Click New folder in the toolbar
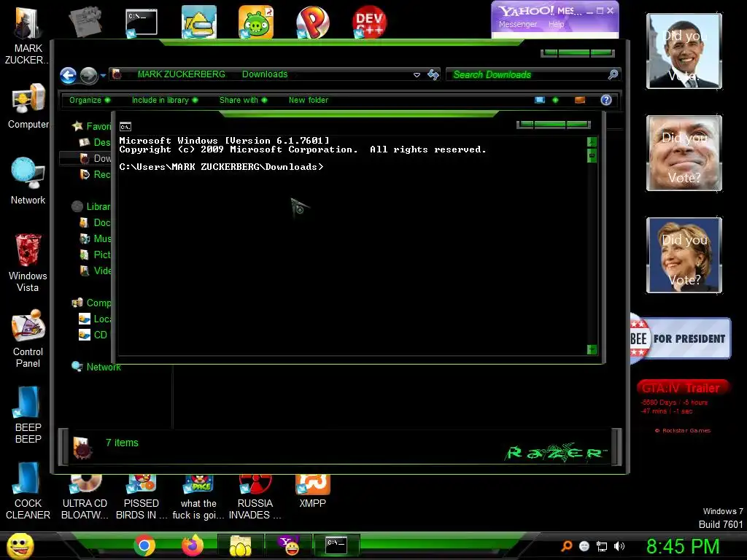 coord(309,100)
